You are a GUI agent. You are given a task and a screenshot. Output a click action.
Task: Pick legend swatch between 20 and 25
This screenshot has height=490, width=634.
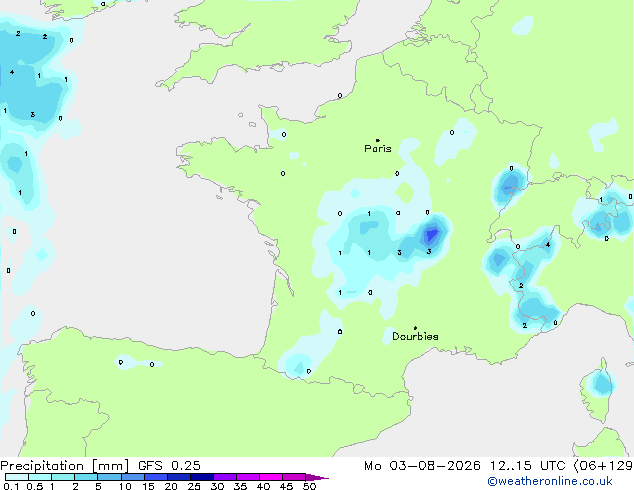point(179,477)
